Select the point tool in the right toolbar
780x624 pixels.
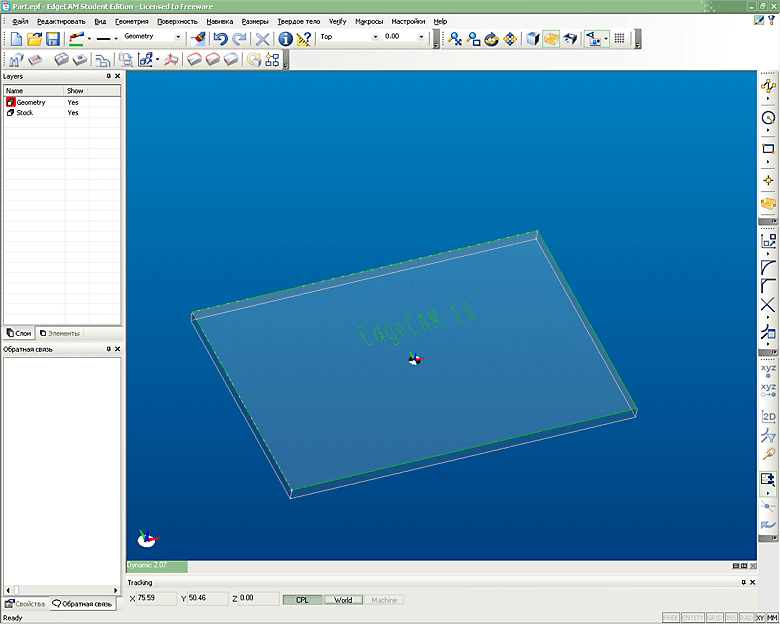click(768, 180)
